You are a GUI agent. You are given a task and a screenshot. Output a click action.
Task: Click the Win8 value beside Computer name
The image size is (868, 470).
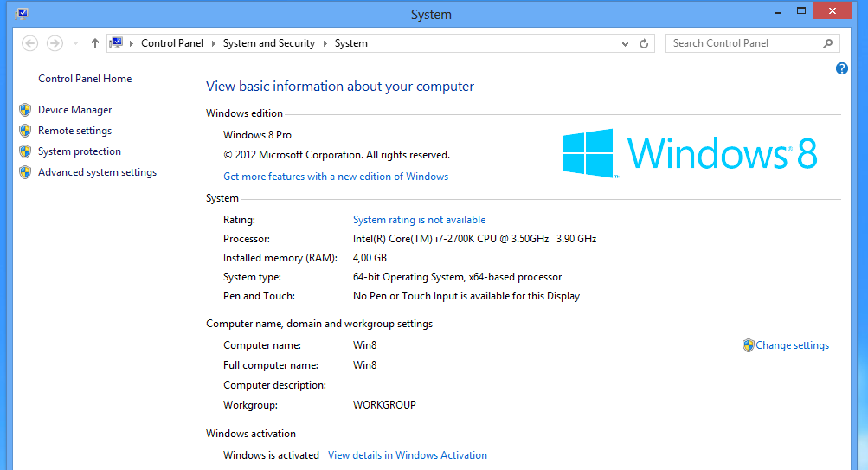(365, 345)
